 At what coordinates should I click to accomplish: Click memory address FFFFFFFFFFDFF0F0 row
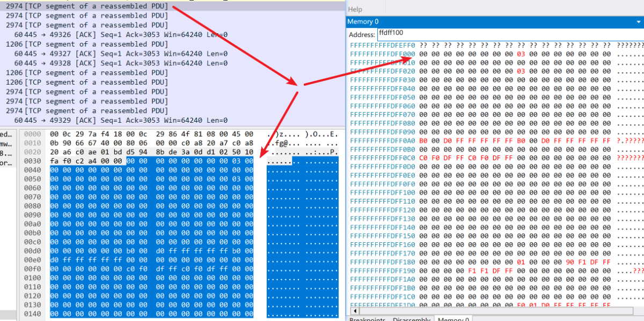[496, 183]
